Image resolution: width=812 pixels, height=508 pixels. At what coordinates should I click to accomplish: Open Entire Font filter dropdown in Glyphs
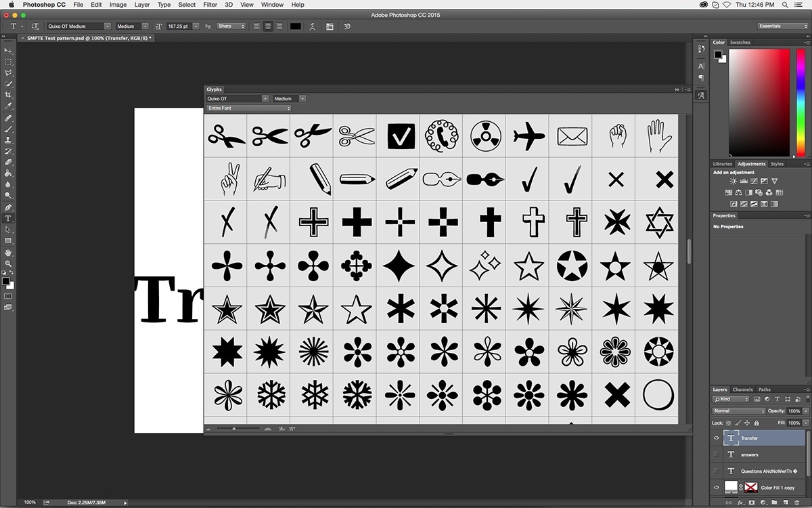[x=248, y=108]
